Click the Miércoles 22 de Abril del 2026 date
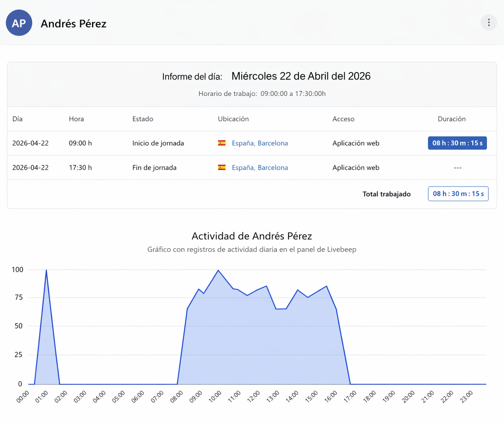 click(301, 76)
